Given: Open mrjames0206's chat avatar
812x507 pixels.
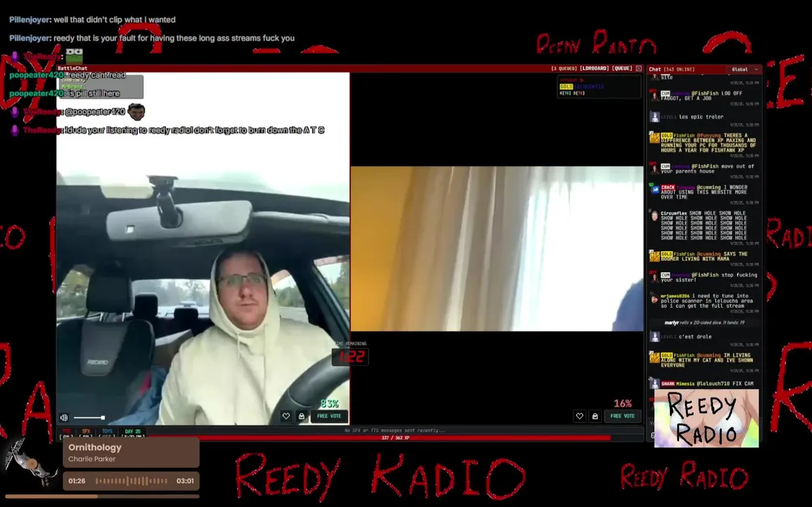Looking at the screenshot, I should coord(655,298).
